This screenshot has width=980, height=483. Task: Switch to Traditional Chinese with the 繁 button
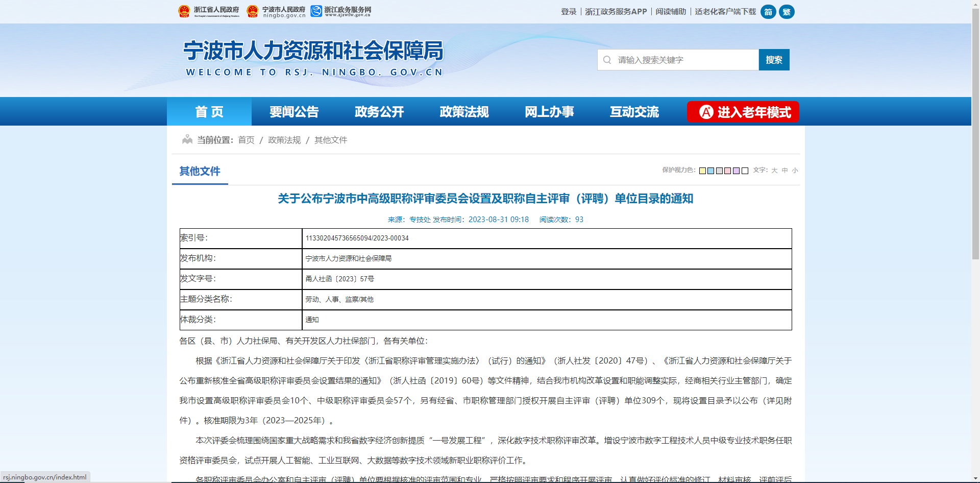(787, 12)
